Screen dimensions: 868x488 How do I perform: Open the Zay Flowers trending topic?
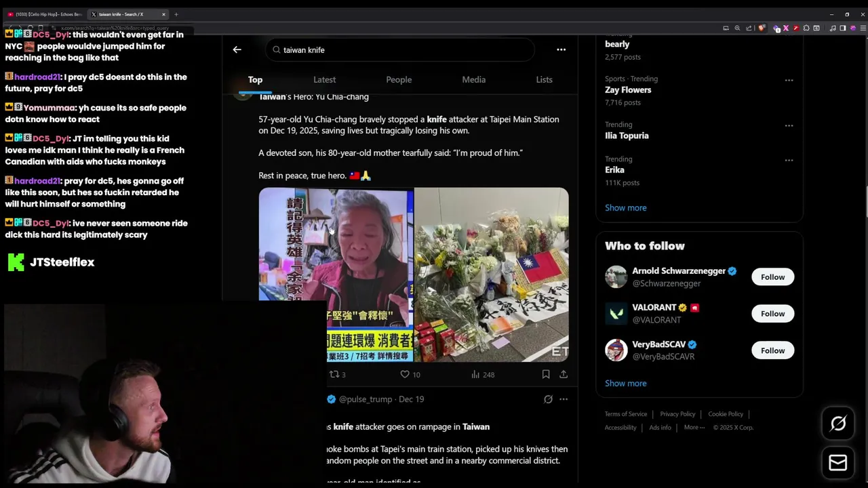(x=628, y=89)
